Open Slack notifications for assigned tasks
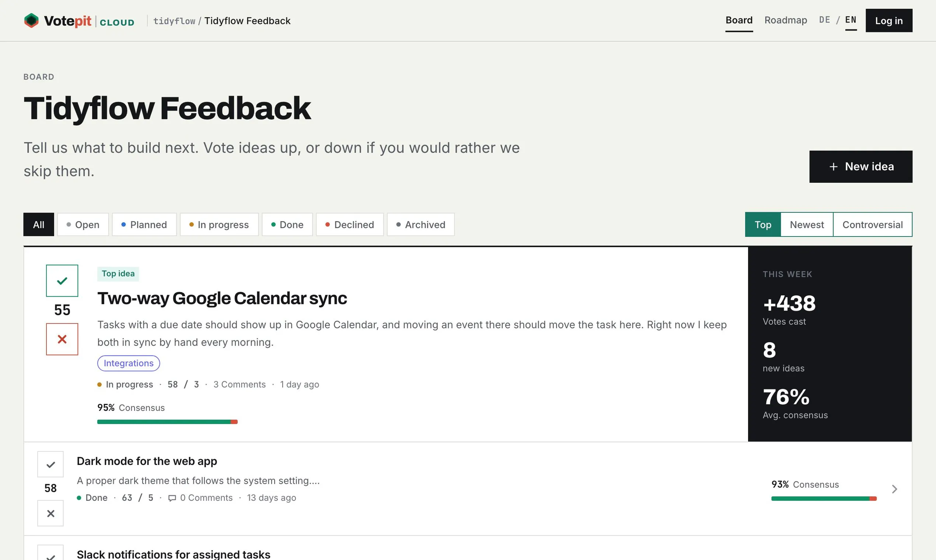 (x=174, y=554)
